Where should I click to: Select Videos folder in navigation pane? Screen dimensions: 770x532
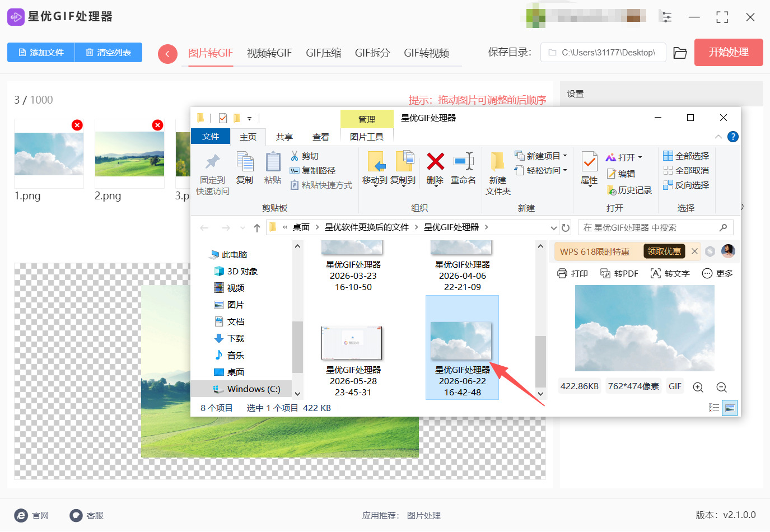(230, 288)
